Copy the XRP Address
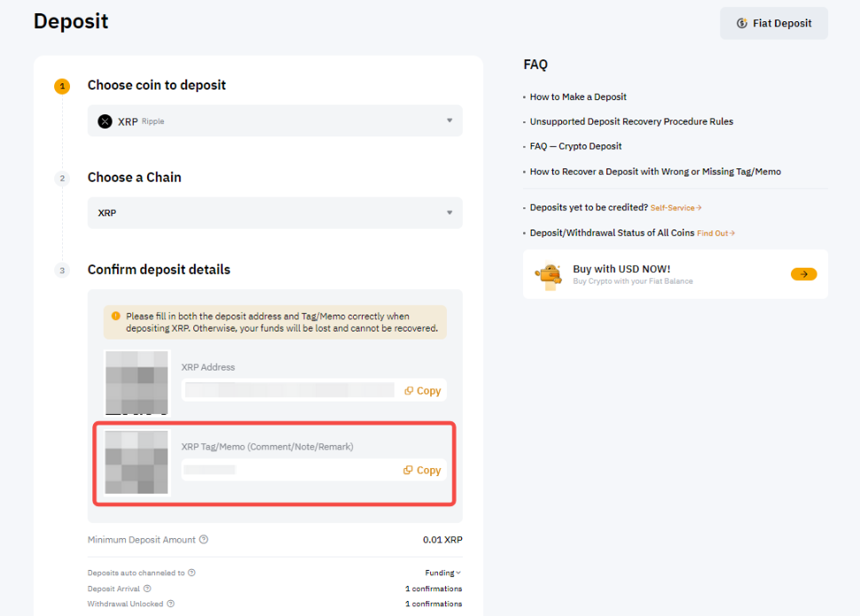The height and width of the screenshot is (616, 860). click(x=423, y=391)
